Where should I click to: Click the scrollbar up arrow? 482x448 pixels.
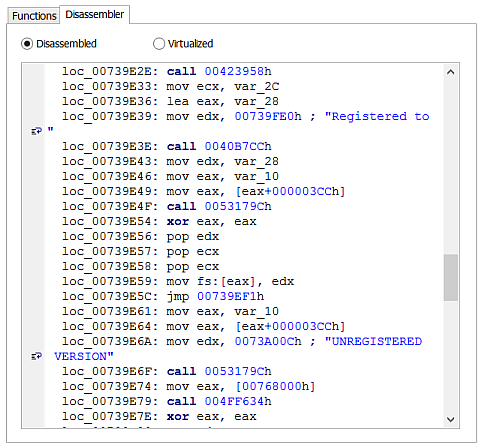point(450,72)
